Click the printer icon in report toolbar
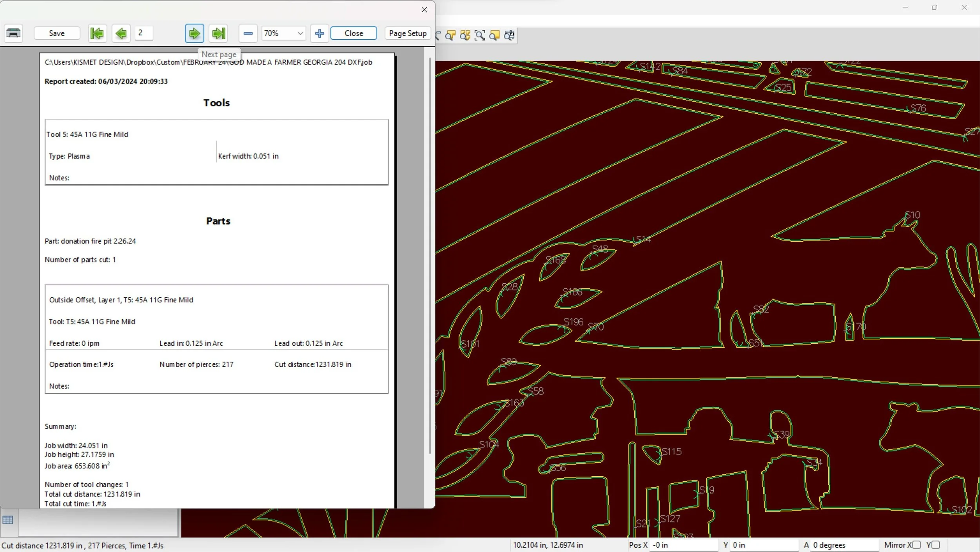The width and height of the screenshot is (980, 552). (x=13, y=33)
